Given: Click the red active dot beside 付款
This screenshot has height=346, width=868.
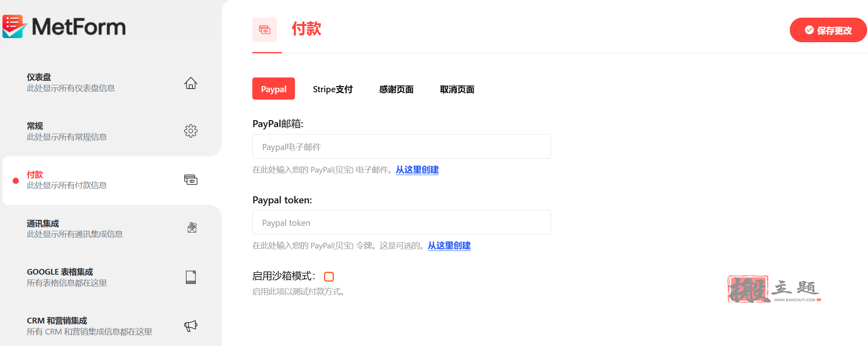Looking at the screenshot, I should 16,181.
